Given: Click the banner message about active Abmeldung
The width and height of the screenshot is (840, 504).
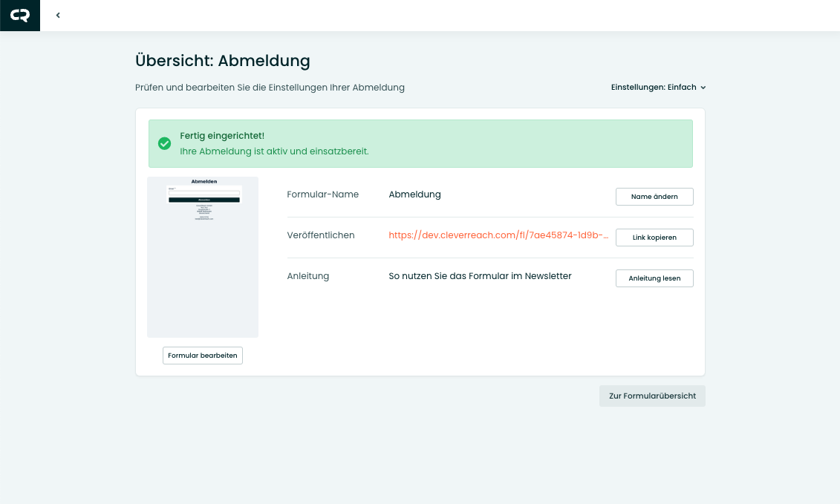Looking at the screenshot, I should (x=274, y=151).
